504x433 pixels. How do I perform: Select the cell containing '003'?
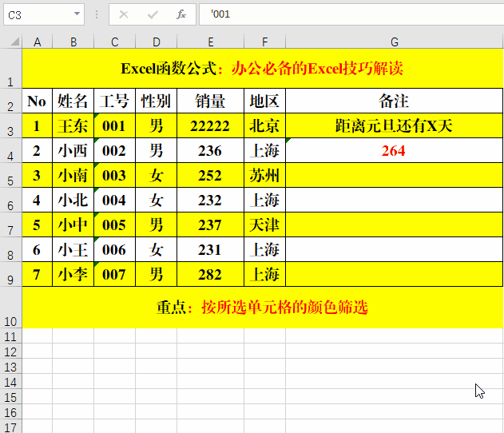[x=114, y=175]
